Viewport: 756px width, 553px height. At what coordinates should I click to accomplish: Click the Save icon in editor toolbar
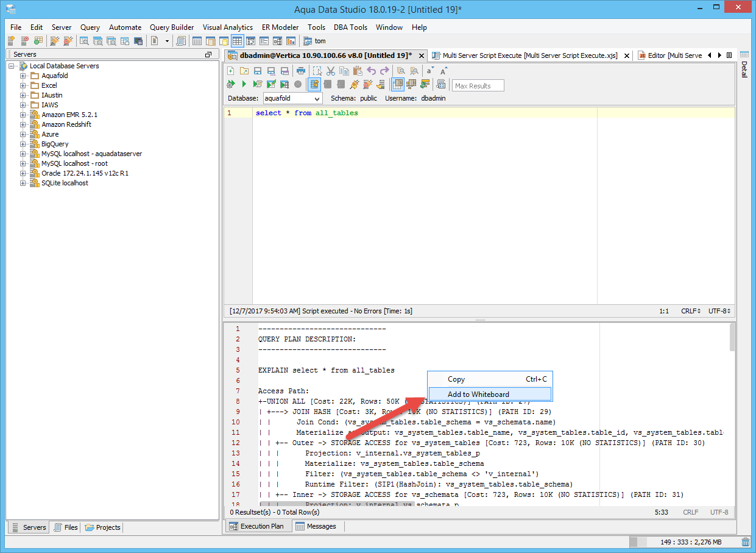[257, 71]
